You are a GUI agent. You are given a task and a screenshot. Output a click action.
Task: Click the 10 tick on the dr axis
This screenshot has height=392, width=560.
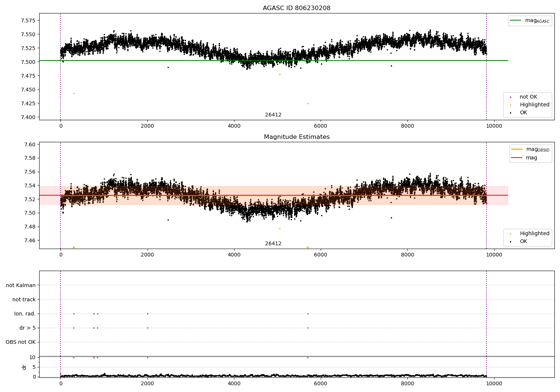click(x=32, y=357)
